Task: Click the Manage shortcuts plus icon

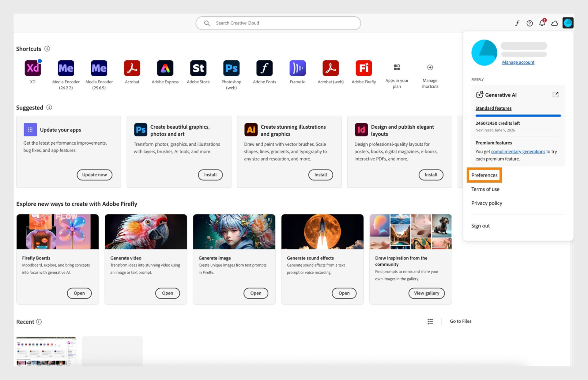Action: pyautogui.click(x=430, y=67)
